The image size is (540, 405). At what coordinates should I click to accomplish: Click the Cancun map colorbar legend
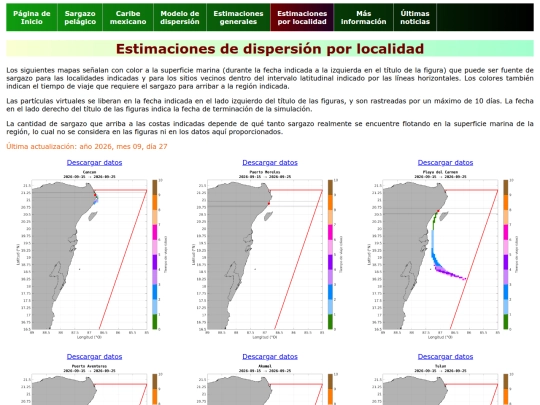tap(155, 255)
